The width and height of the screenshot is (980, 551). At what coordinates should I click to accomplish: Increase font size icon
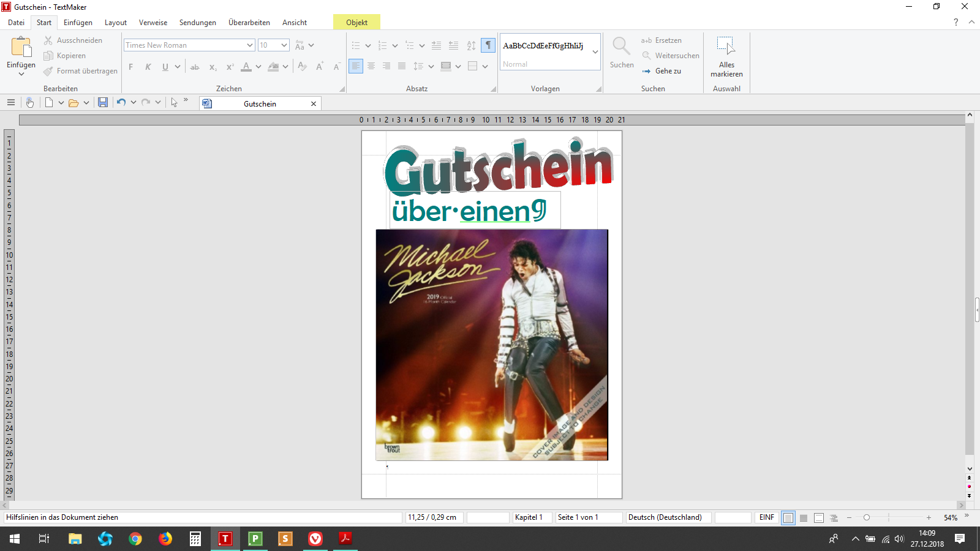click(x=319, y=66)
